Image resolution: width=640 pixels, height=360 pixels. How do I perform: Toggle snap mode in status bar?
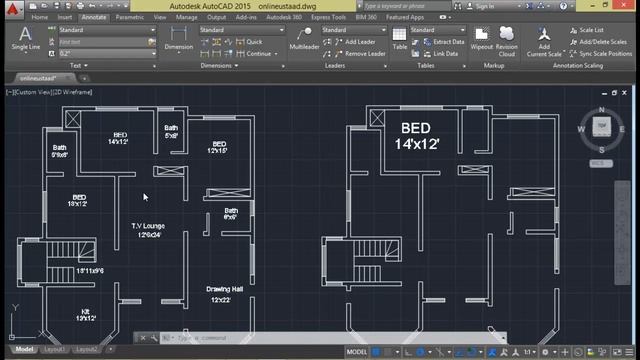click(387, 352)
